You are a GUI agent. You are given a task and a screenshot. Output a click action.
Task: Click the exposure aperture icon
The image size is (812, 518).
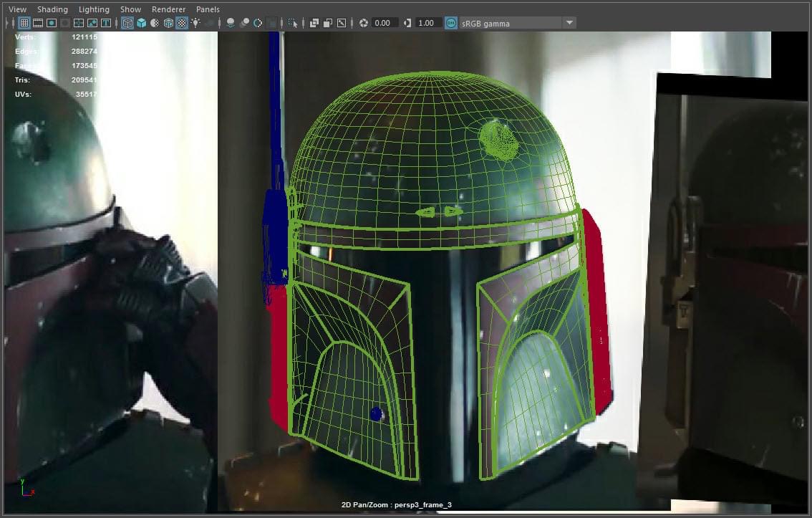(364, 23)
